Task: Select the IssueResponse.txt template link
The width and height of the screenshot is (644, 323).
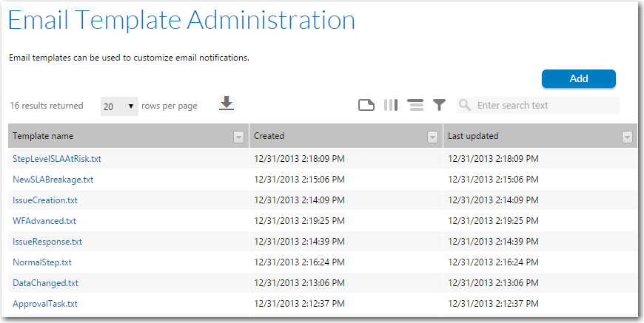Action: point(47,242)
